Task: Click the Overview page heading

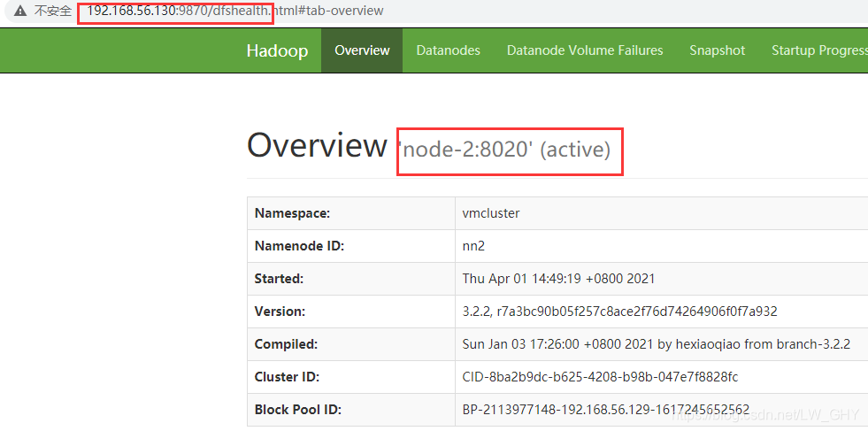Action: tap(317, 146)
